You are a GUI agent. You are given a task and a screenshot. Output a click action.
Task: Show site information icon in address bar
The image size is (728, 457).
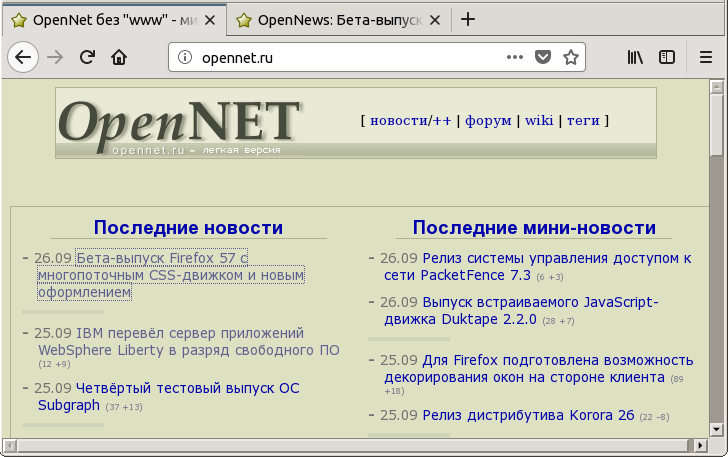click(185, 57)
